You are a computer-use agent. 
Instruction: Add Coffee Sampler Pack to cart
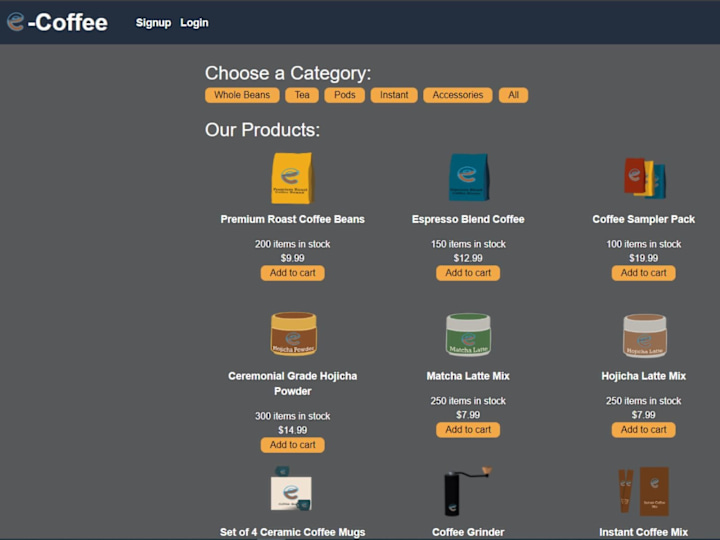[x=643, y=273]
